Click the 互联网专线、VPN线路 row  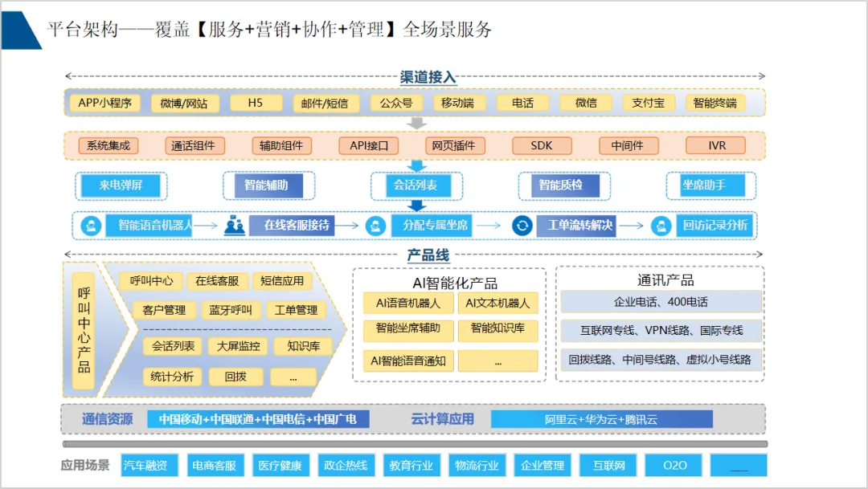click(x=661, y=331)
